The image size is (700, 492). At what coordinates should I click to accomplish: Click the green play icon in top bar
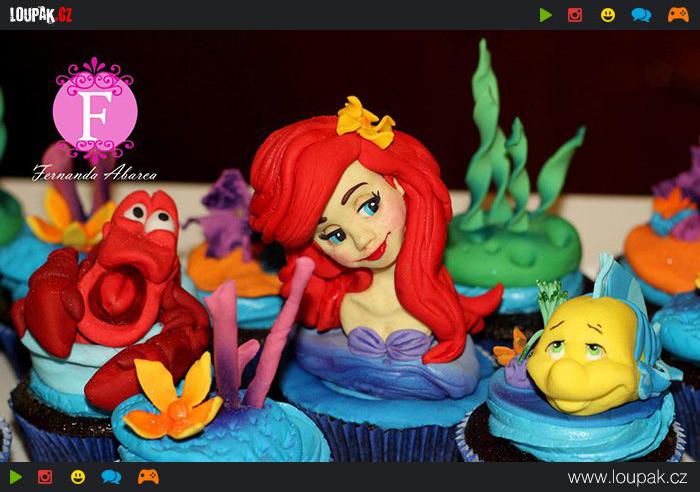click(546, 15)
